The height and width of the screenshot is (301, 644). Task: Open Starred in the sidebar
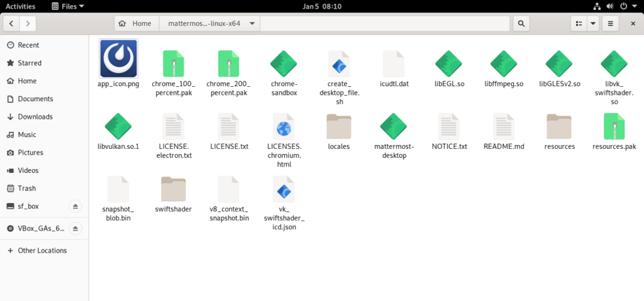[45, 63]
